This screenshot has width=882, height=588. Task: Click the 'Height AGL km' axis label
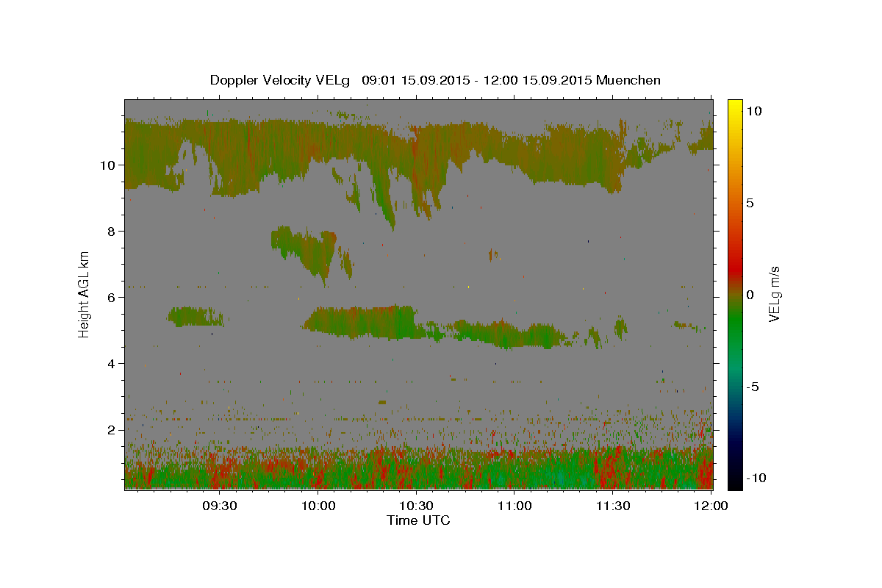(x=85, y=293)
